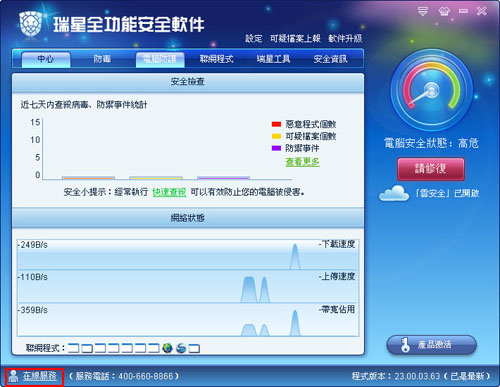Select the globe icon in 聯網程式 row
This screenshot has height=387, width=500.
pos(167,348)
